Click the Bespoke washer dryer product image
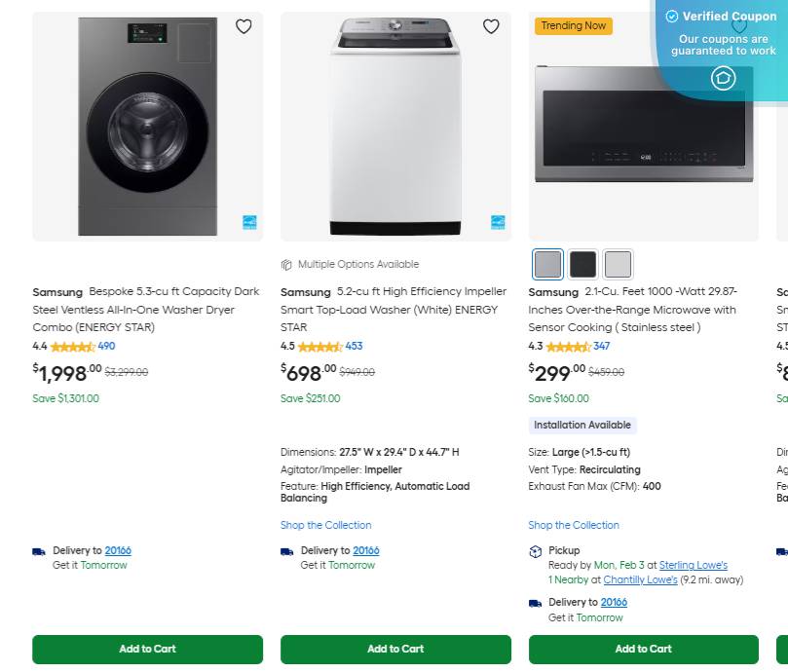The height and width of the screenshot is (672, 788). tap(147, 127)
